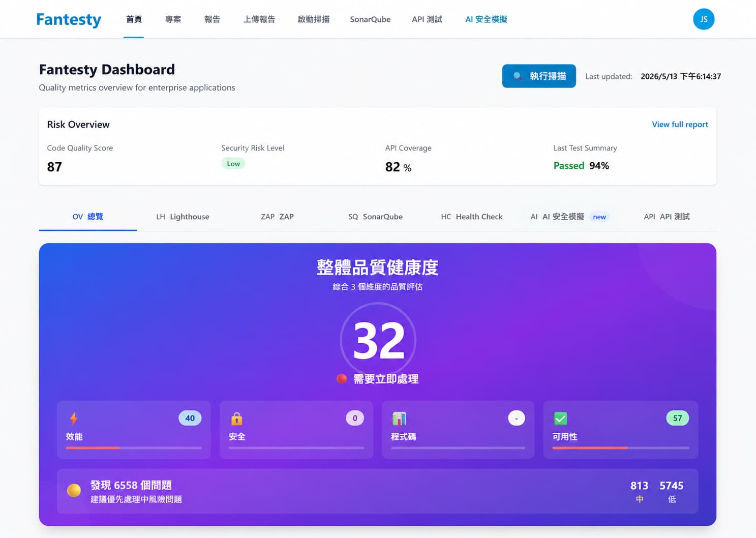The width and height of the screenshot is (756, 538).
Task: Open API 測試 in the top navigation
Action: (x=427, y=19)
